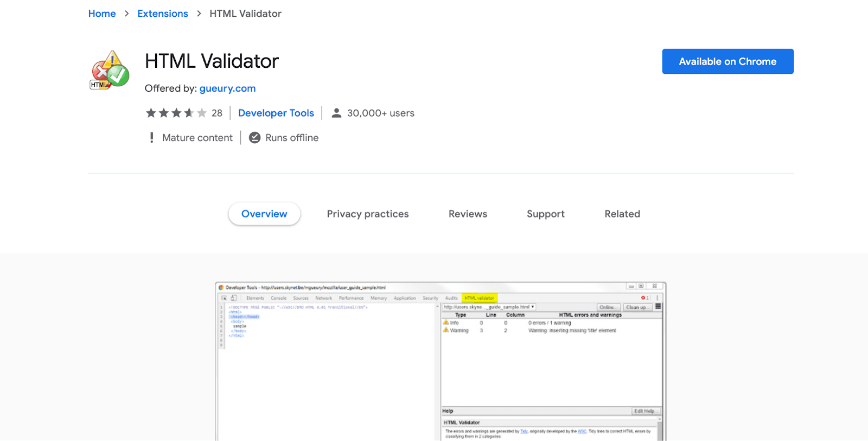Click the 28 ratings count
This screenshot has width=868, height=441.
pyautogui.click(x=217, y=113)
